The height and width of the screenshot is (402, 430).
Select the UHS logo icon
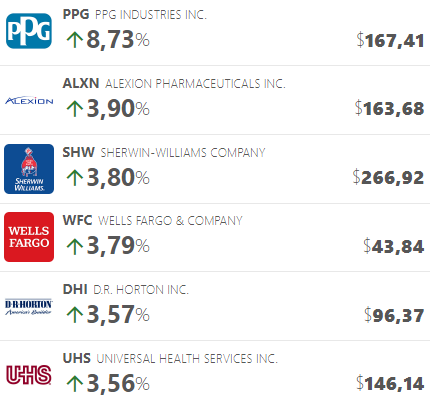point(29,375)
